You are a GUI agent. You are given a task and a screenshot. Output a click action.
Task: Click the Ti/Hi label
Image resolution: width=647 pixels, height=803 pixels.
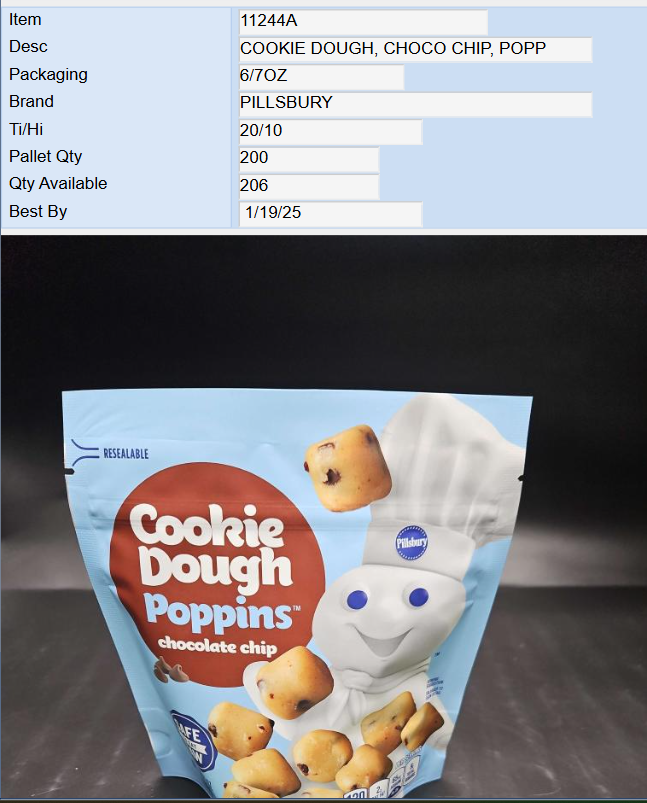pos(26,129)
